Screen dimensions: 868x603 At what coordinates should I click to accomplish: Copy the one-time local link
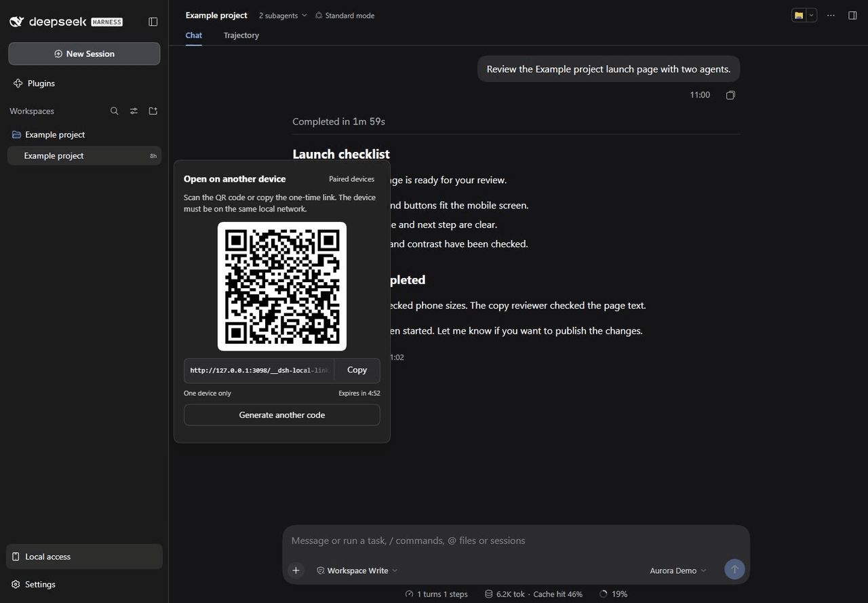point(357,370)
